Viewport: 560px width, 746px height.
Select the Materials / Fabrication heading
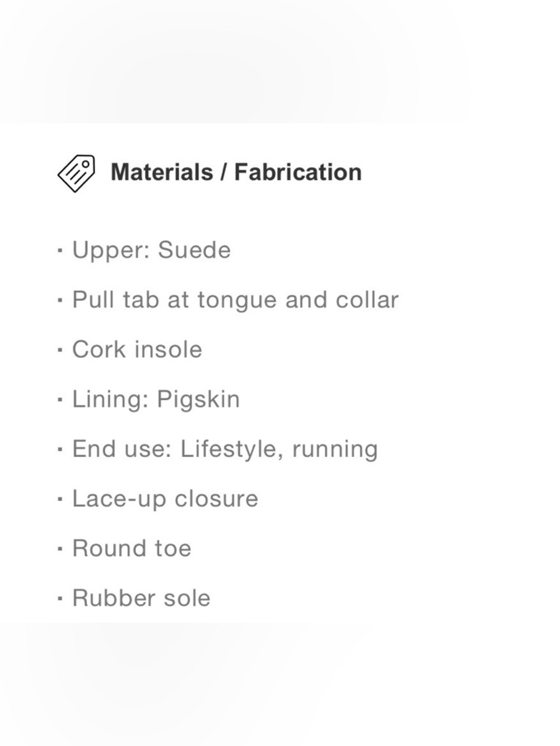pyautogui.click(x=236, y=172)
